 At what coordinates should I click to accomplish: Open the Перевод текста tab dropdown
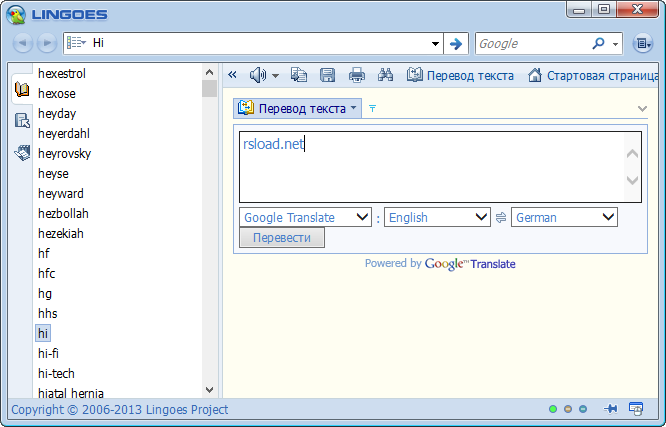pos(353,108)
